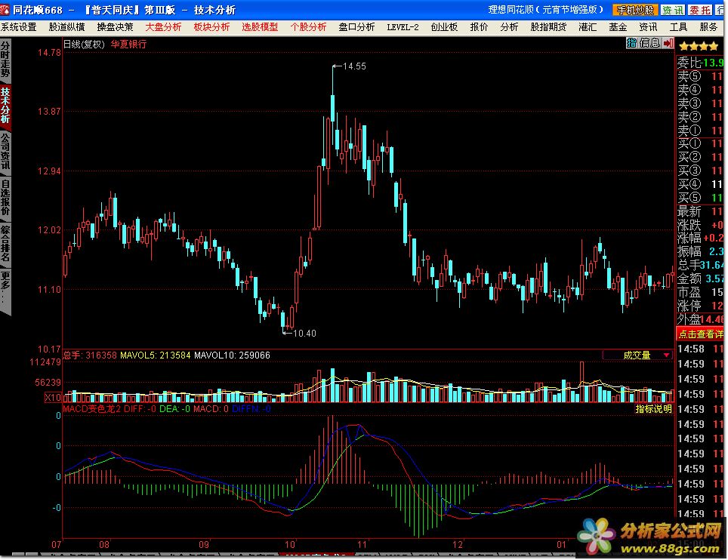Click the 市盈 PE ratio row
728x560 pixels.
click(700, 292)
